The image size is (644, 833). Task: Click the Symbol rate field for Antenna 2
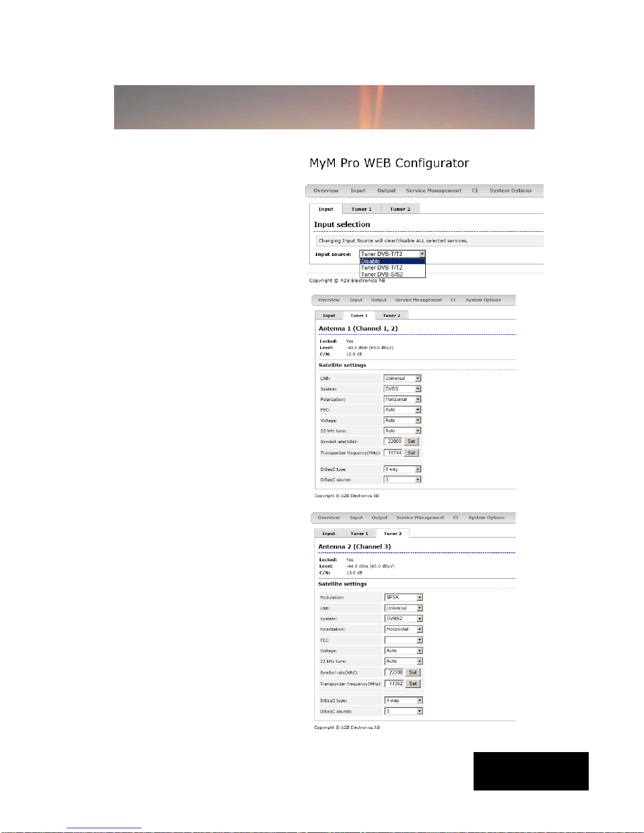[394, 672]
